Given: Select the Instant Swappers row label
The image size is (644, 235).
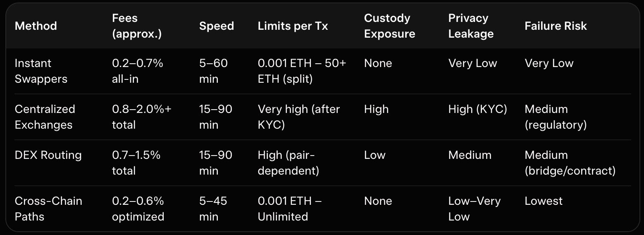Looking at the screenshot, I should click(x=41, y=71).
